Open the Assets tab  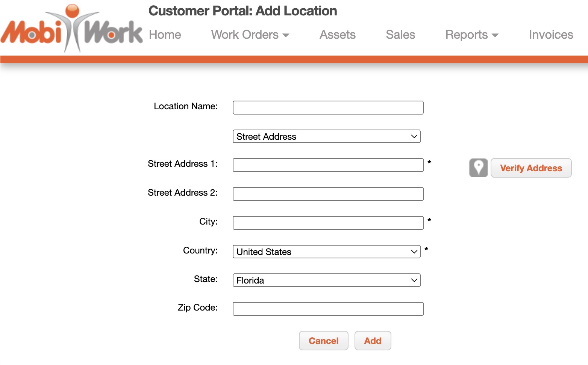[x=337, y=35]
